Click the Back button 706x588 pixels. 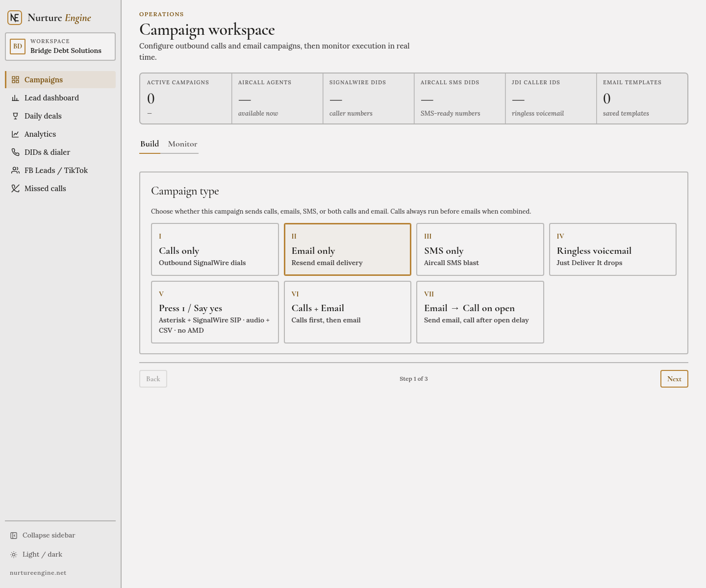tap(153, 379)
